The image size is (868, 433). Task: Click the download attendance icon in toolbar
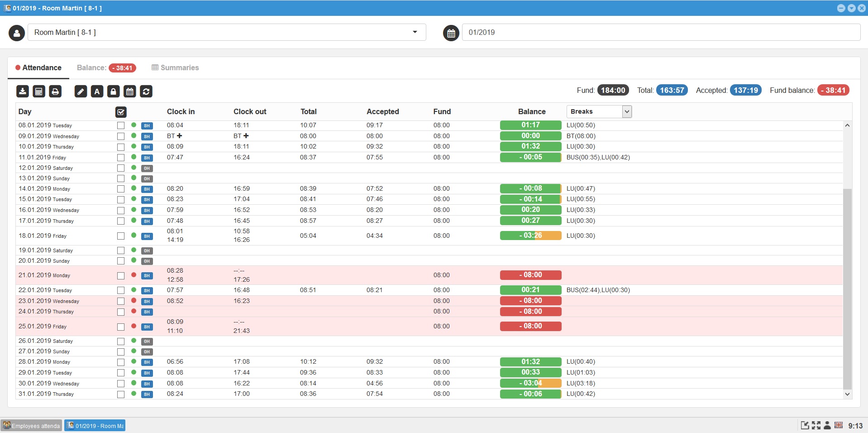point(23,91)
